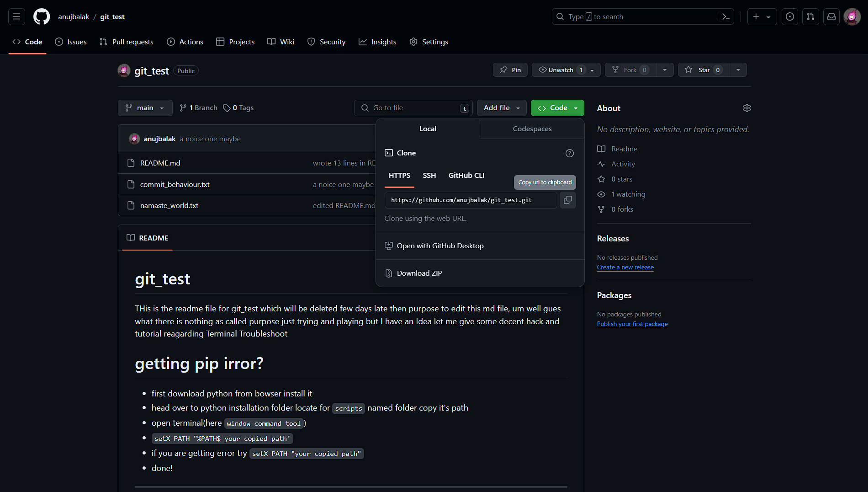The height and width of the screenshot is (492, 868).
Task: Click the git_test repository title
Action: pos(152,71)
